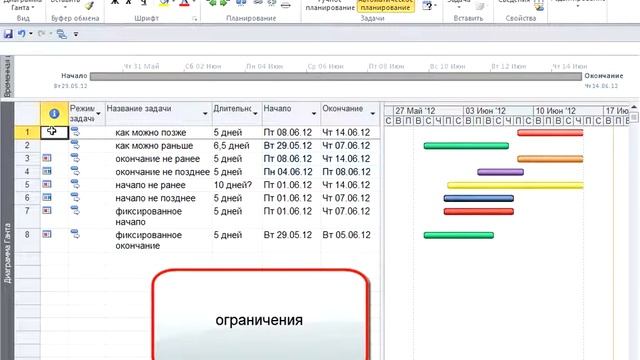Click the task name 'как можно позже'
The height and width of the screenshot is (360, 640).
[x=151, y=133]
